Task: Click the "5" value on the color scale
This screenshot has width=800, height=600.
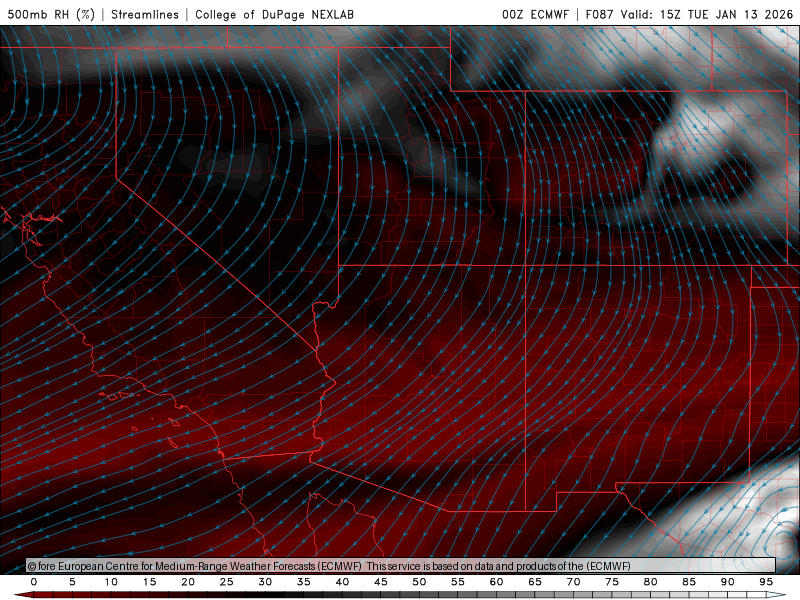Action: click(72, 582)
